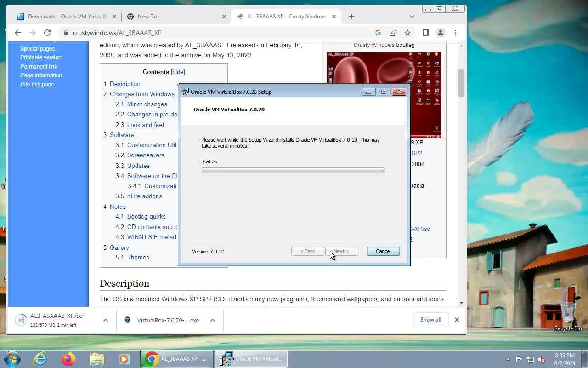Show hidden system tray icons arrow

click(x=509, y=359)
